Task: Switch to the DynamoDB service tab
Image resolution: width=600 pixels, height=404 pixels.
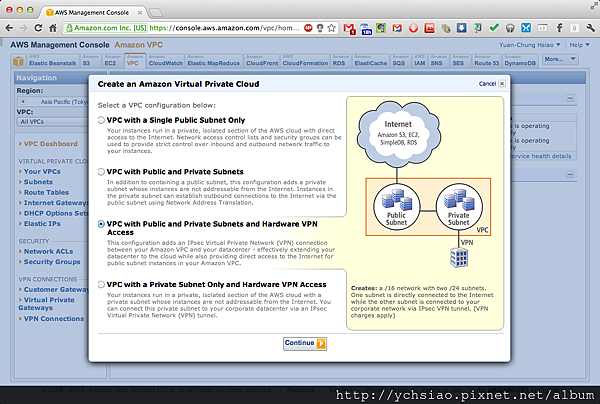Action: coord(520,61)
